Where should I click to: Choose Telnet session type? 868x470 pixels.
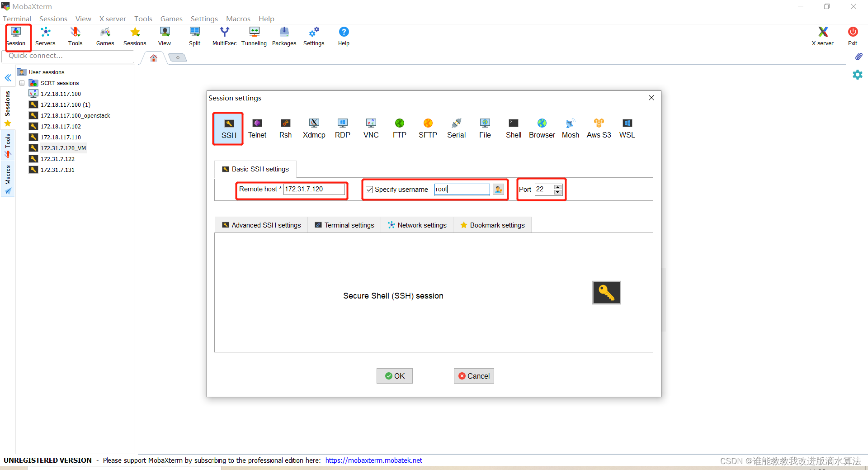257,129
